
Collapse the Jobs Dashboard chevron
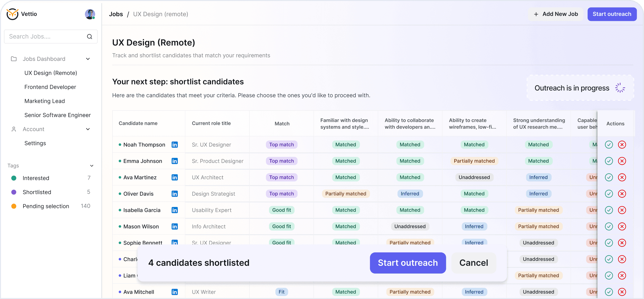[88, 59]
